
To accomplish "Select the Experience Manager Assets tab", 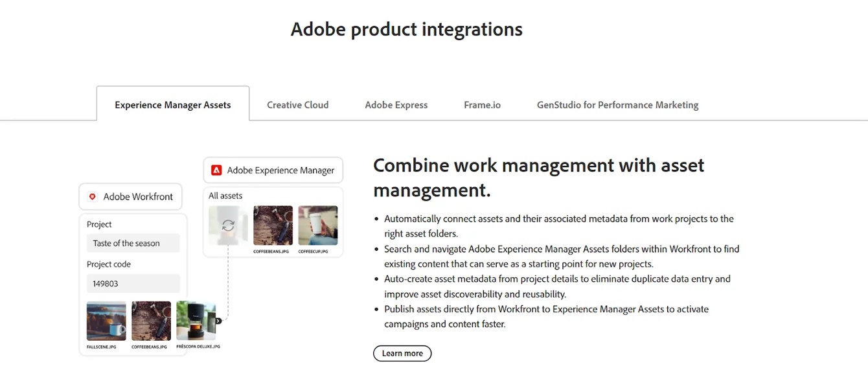I will click(173, 104).
